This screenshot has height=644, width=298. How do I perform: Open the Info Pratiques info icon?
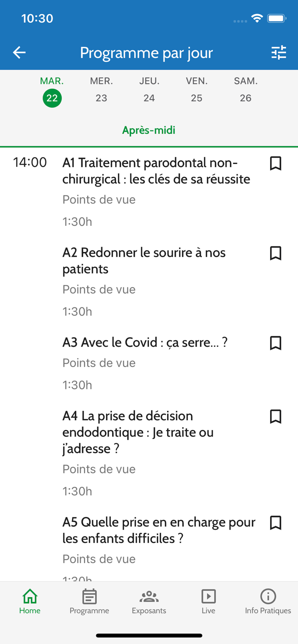coord(268,596)
